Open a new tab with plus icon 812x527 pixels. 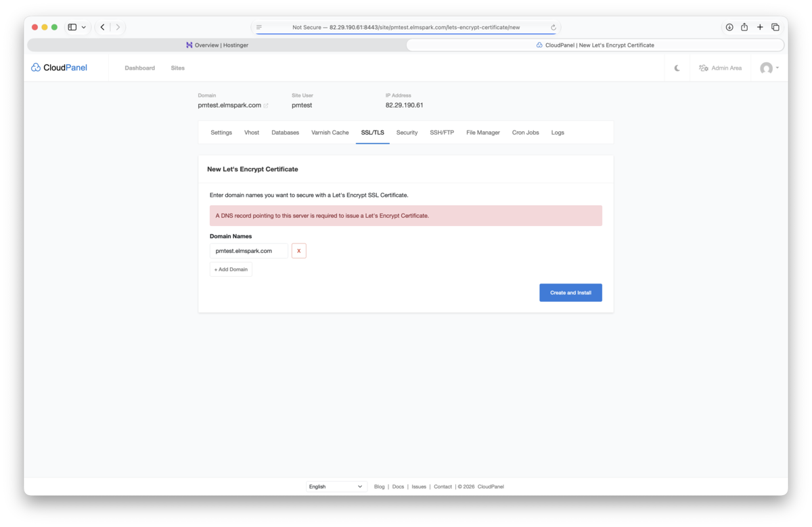coord(760,27)
